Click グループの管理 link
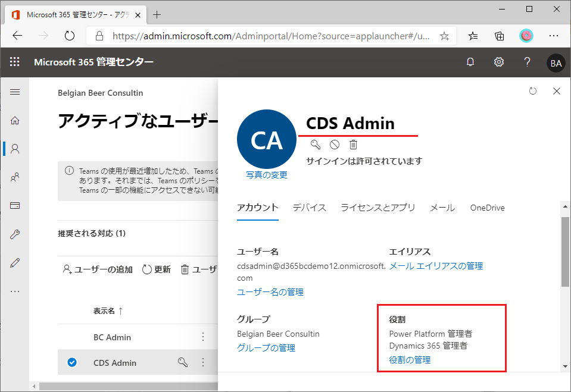 click(266, 348)
